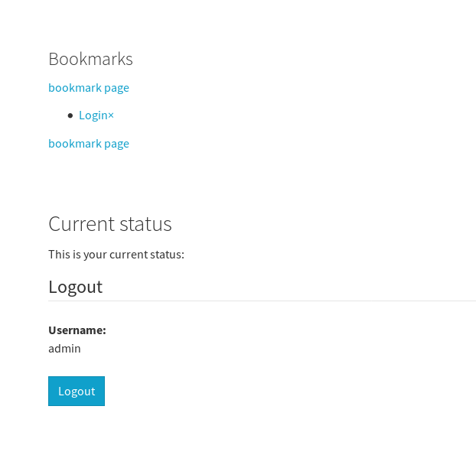This screenshot has height=455, width=476.
Task: Click the bookmark page link above Login
Action: 88,87
